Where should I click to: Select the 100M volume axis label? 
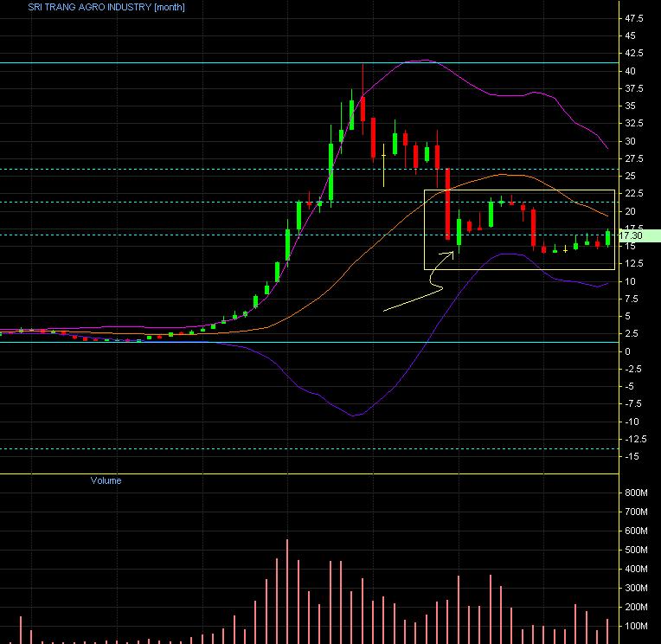(x=637, y=626)
